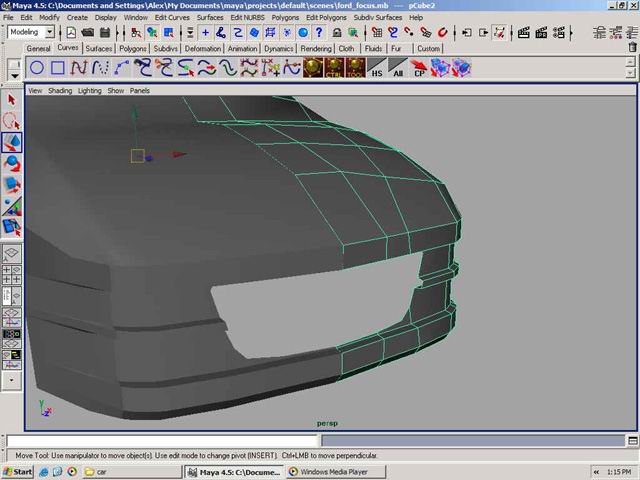Pick the Rotate tool

click(12, 164)
